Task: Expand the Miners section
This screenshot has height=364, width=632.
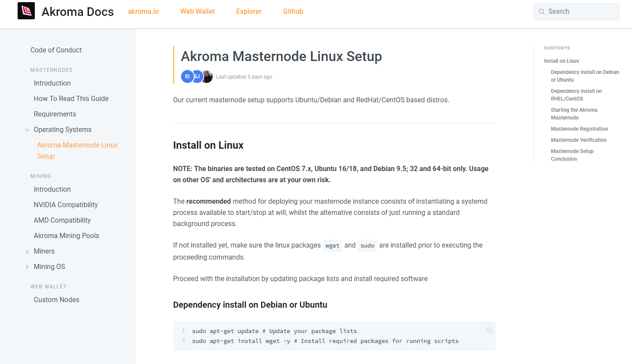Action: pyautogui.click(x=28, y=251)
